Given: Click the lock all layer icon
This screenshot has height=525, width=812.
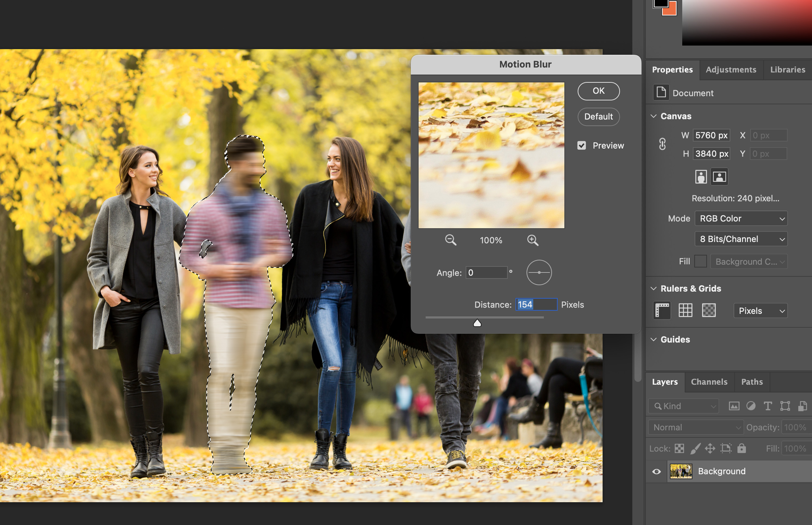Looking at the screenshot, I should click(x=741, y=448).
